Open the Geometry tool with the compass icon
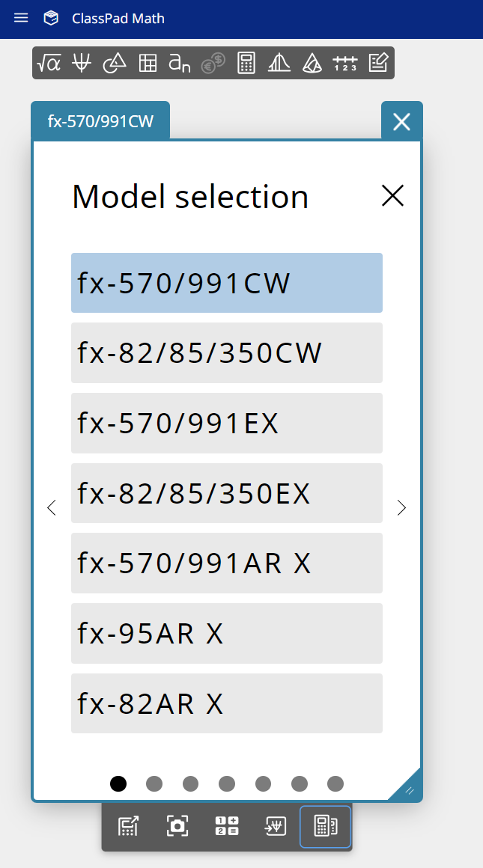 114,63
